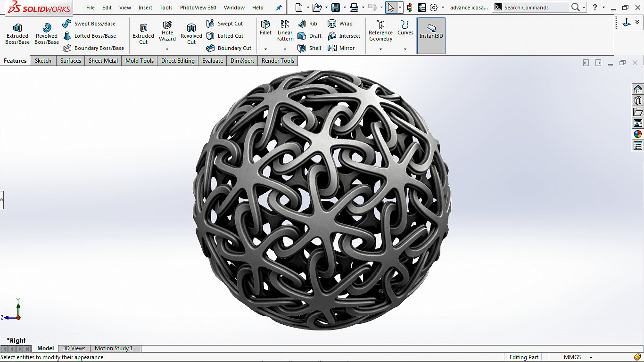This screenshot has width=644, height=362.
Task: Select the Rib feature
Action: pos(307,24)
